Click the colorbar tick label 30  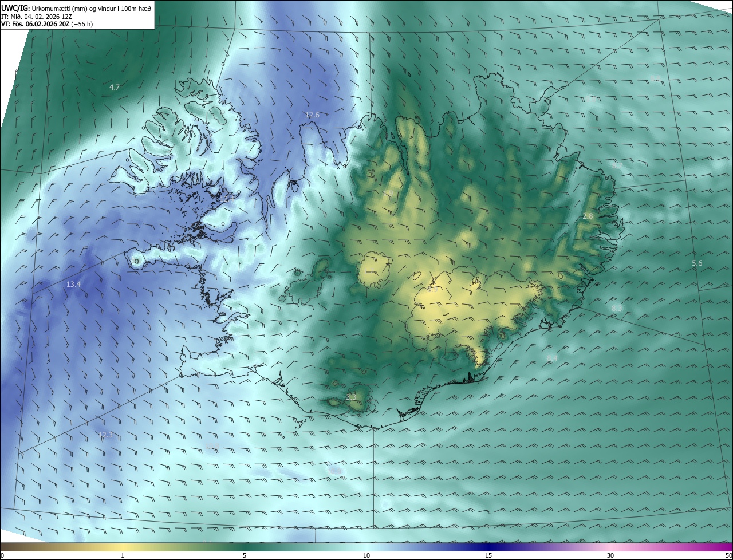tap(610, 555)
